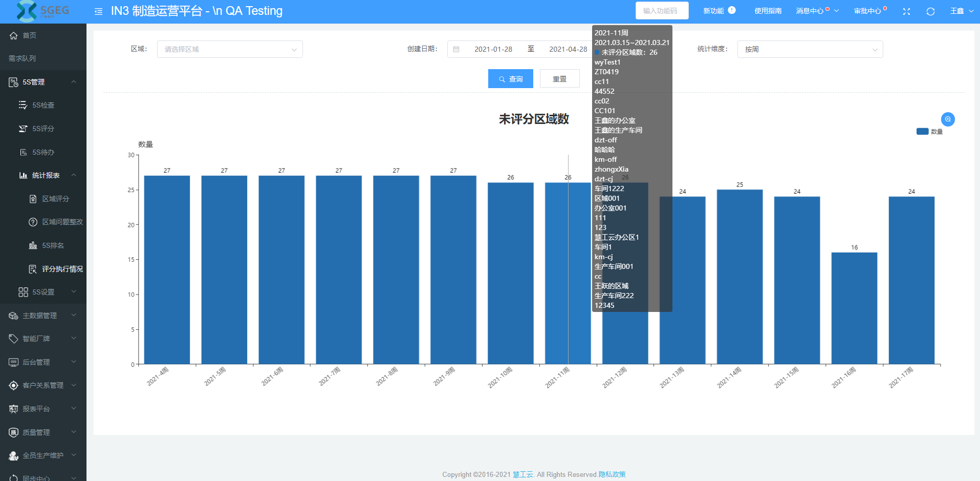Click the 重置 reset button
This screenshot has width=980, height=481.
559,79
